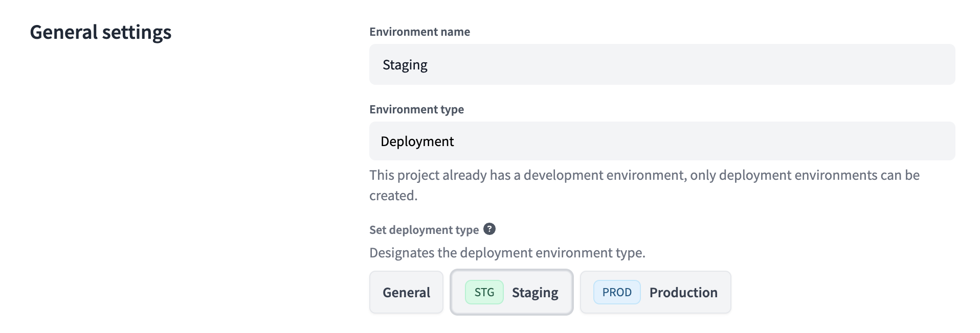Click the blue PROD badge
Viewport: 980px width, 333px height.
[x=616, y=292]
